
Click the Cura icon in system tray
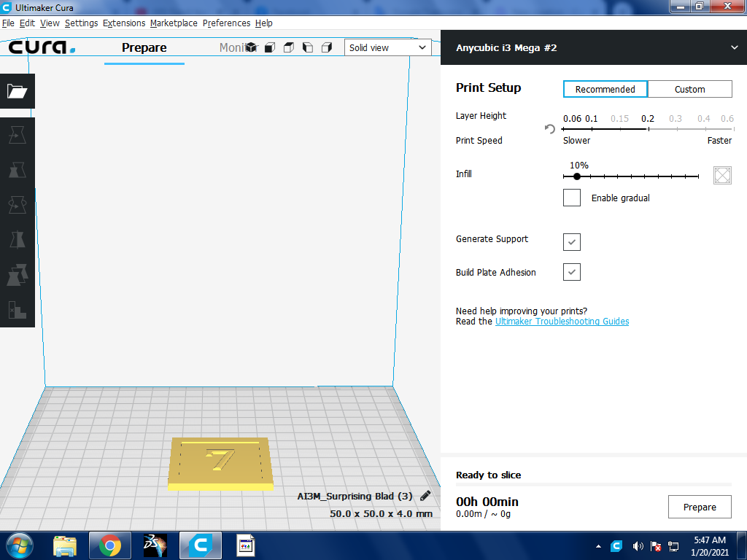[616, 545]
